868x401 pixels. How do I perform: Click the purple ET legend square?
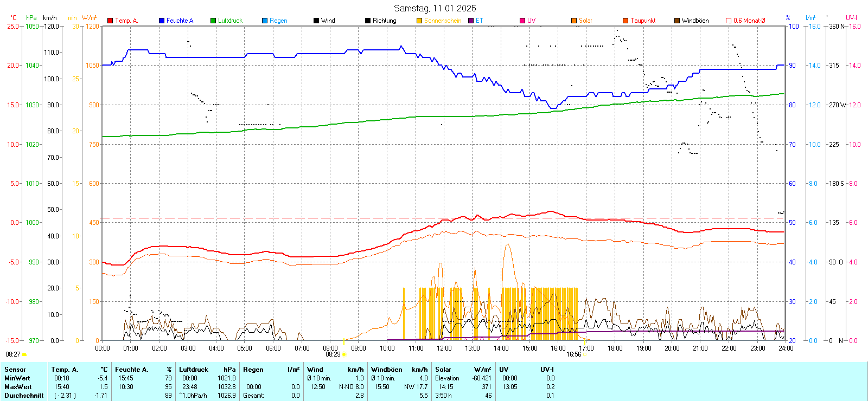(471, 21)
